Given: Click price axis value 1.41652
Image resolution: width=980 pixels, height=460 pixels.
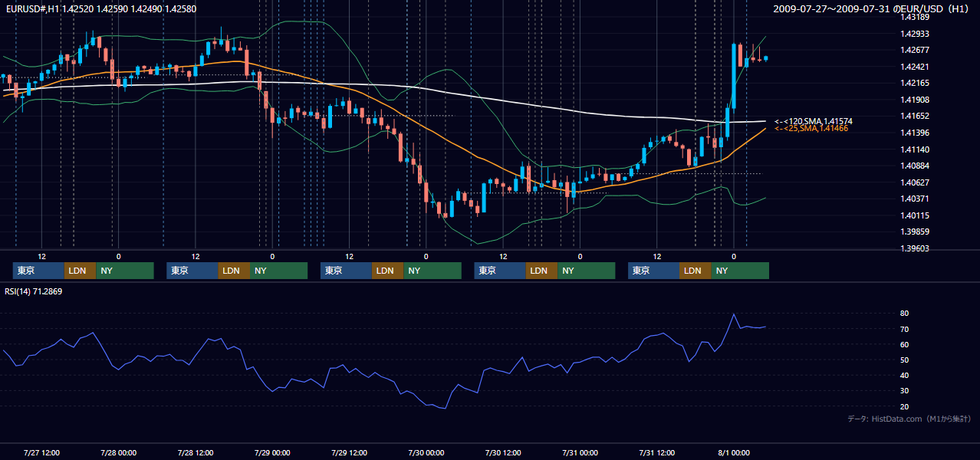Looking at the screenshot, I should (x=915, y=116).
